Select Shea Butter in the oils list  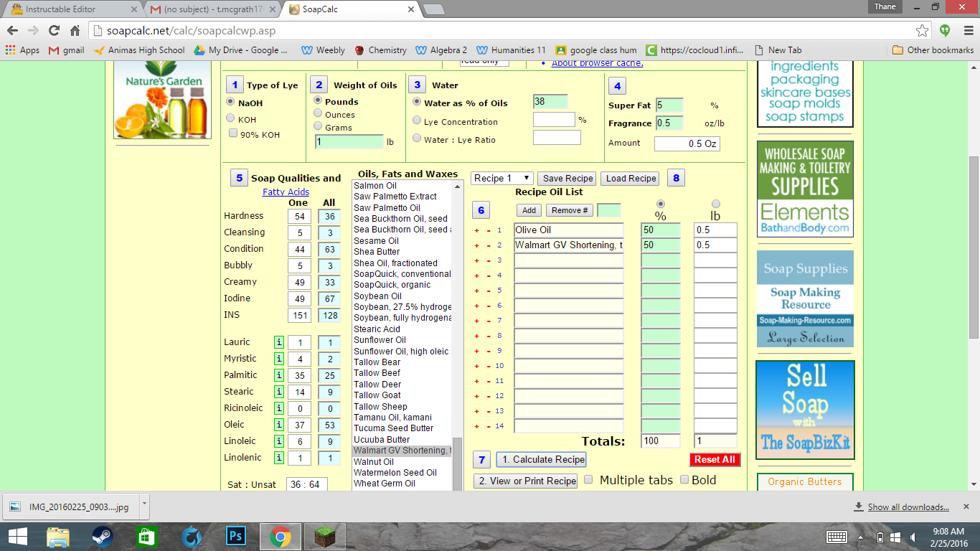pyautogui.click(x=377, y=252)
